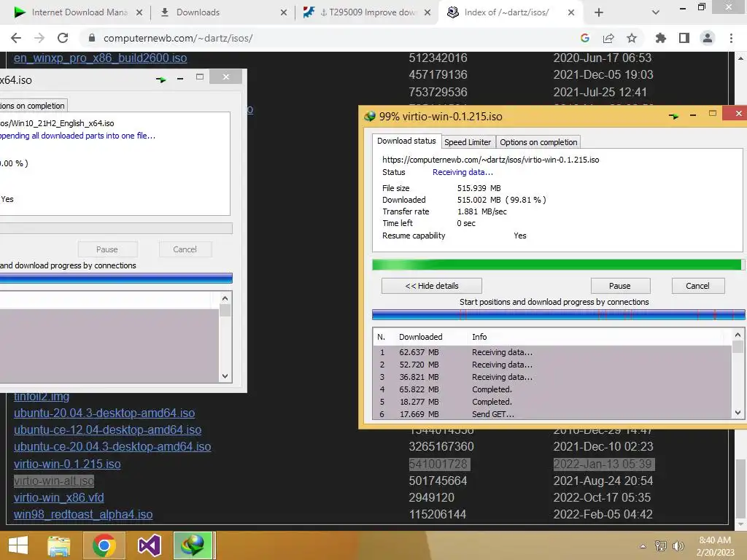The width and height of the screenshot is (747, 560).
Task: Open win98_redtoast_alpha4.iso link
Action: click(83, 515)
